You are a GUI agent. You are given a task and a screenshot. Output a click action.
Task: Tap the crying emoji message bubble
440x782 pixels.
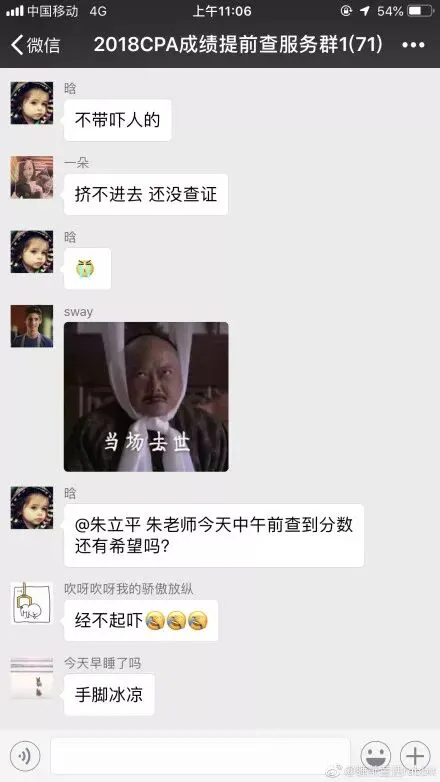pos(87,269)
